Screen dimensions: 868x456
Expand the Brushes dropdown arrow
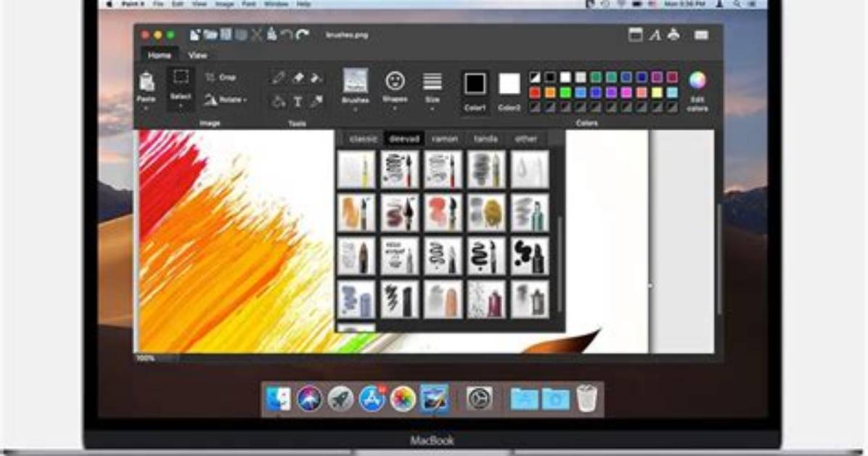point(356,109)
